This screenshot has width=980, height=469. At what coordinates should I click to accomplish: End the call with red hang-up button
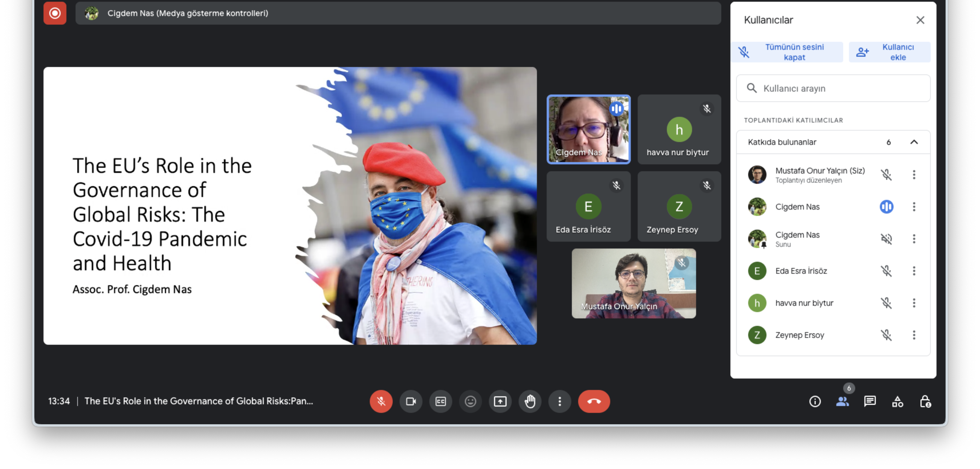click(594, 401)
